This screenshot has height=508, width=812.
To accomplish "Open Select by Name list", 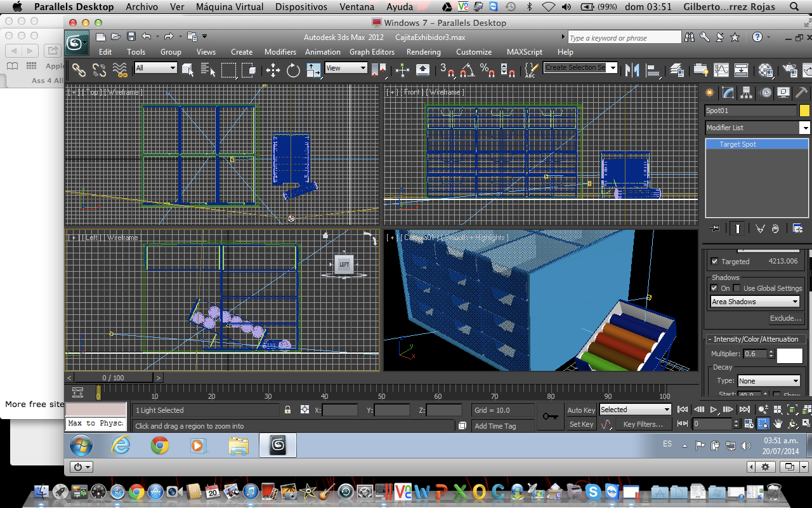I will 207,70.
